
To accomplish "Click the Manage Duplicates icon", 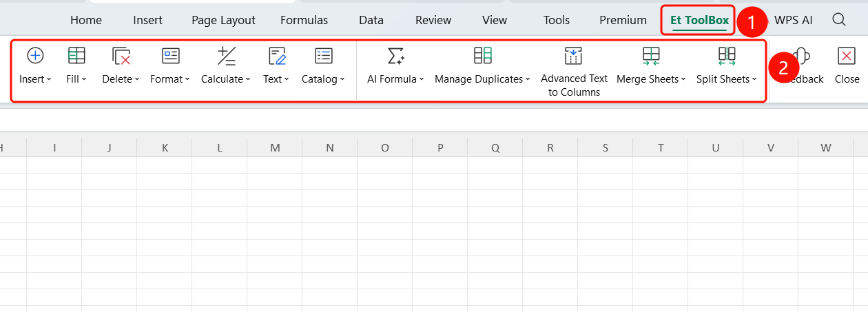I will click(x=483, y=56).
